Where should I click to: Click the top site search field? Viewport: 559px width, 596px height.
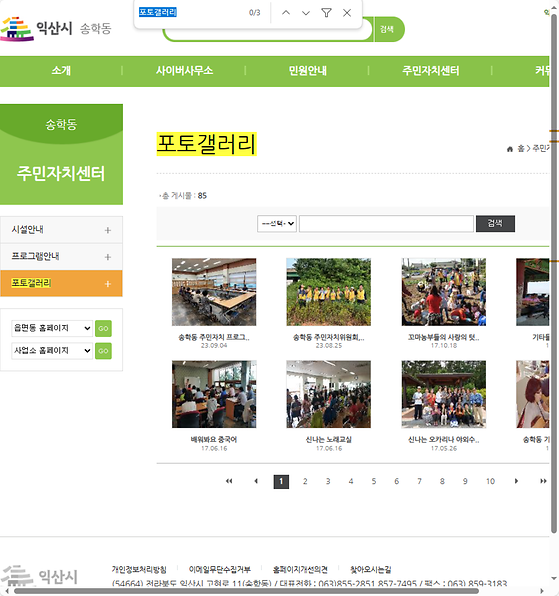tap(268, 33)
